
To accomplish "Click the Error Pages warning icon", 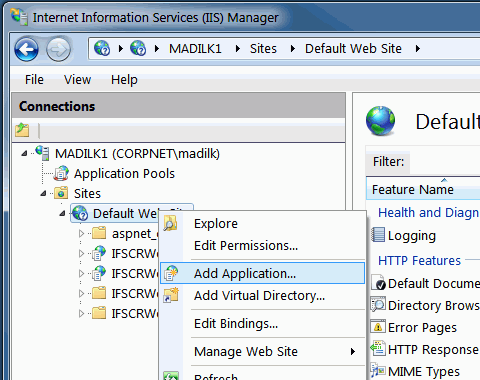I will click(378, 327).
